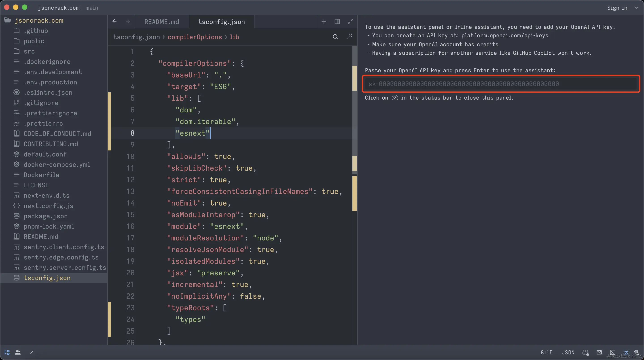Click the Copilot icon in status bar

(x=585, y=352)
